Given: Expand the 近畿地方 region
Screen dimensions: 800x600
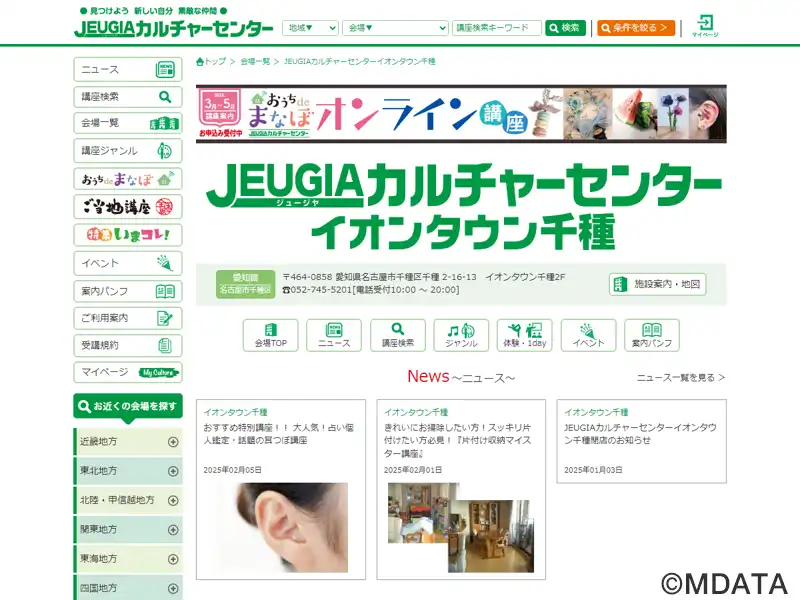Looking at the screenshot, I should (x=128, y=442).
